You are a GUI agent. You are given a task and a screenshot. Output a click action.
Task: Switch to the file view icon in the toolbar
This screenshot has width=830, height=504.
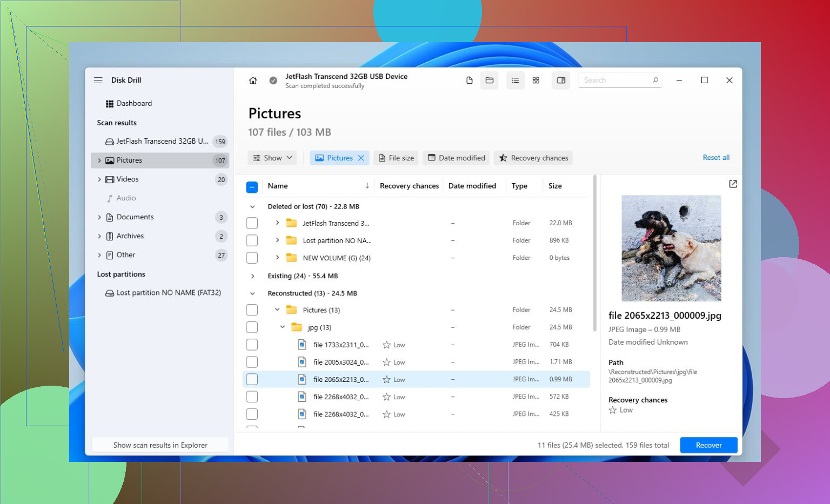coord(469,80)
